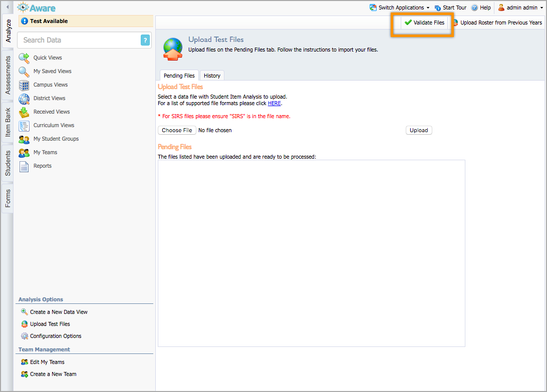Click the search help question mark icon
This screenshot has height=392, width=547.
tap(145, 40)
